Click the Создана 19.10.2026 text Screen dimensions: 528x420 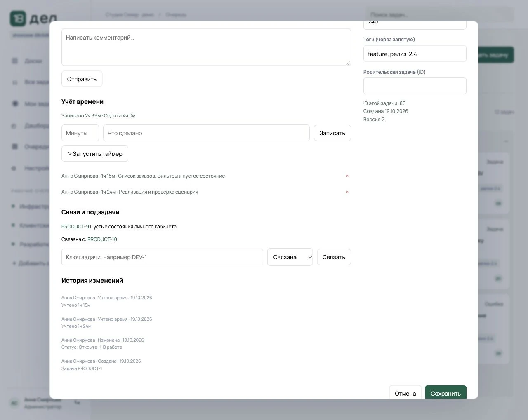pos(386,111)
